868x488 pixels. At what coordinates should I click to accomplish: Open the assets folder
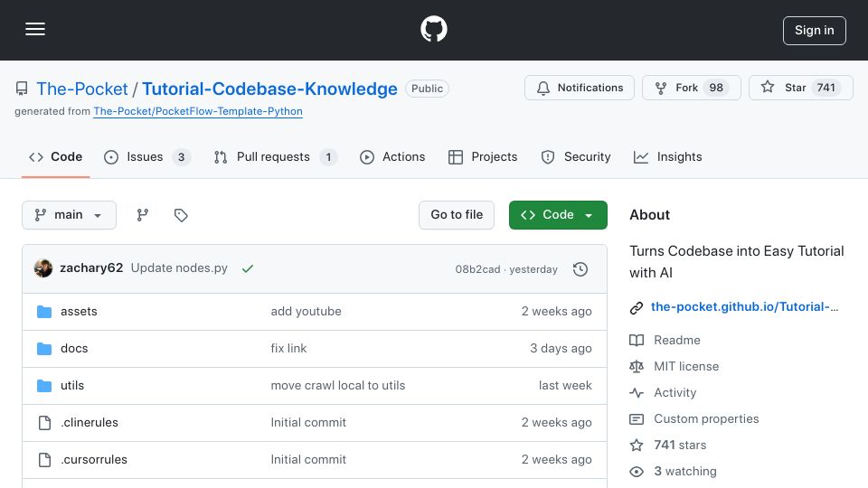point(79,312)
